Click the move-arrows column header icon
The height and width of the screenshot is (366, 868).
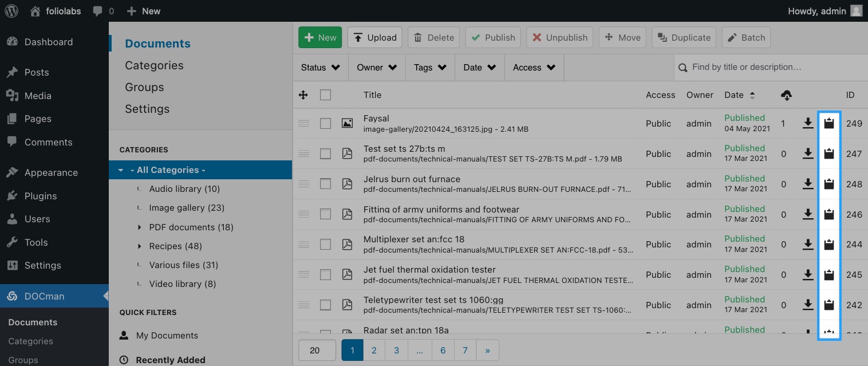(x=303, y=95)
